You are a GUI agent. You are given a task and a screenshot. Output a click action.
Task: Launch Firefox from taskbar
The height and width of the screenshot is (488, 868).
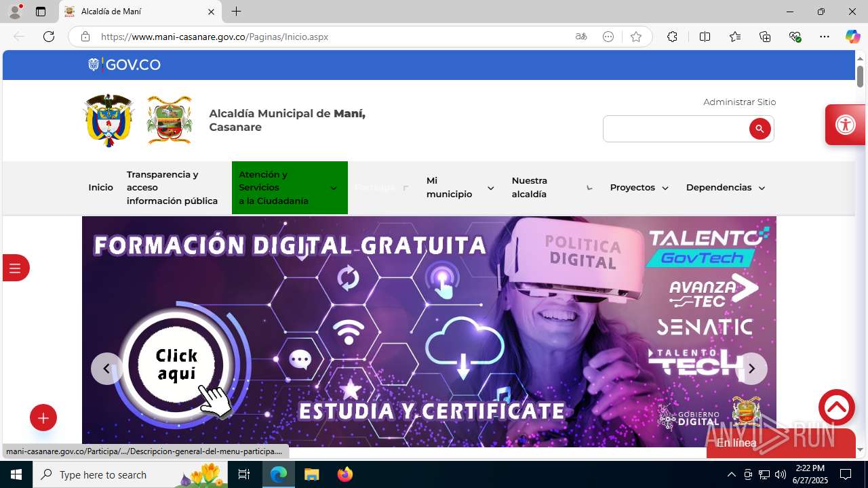pos(345,474)
